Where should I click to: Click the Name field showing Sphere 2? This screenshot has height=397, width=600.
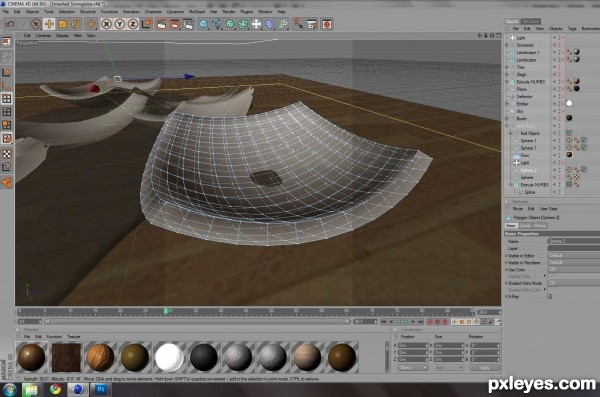tap(574, 241)
